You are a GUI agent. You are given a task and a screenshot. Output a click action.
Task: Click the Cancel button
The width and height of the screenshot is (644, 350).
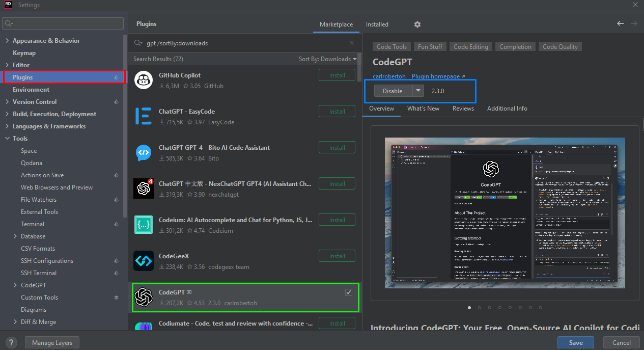(622, 342)
